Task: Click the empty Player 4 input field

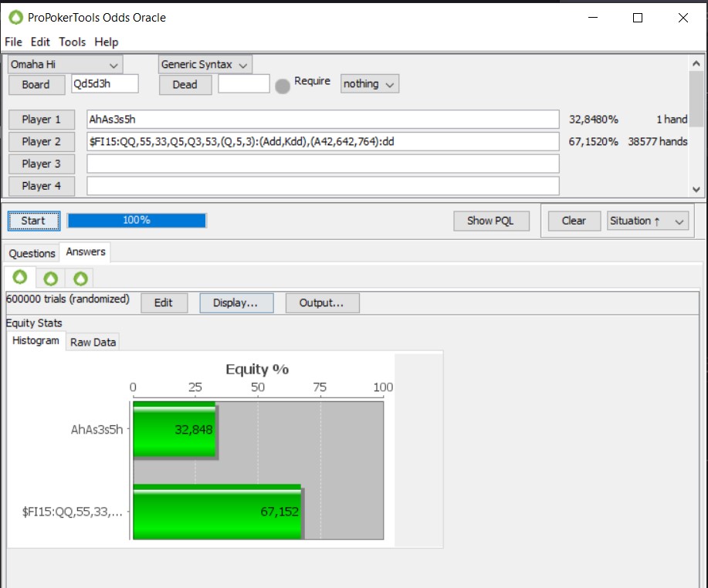Action: [323, 186]
